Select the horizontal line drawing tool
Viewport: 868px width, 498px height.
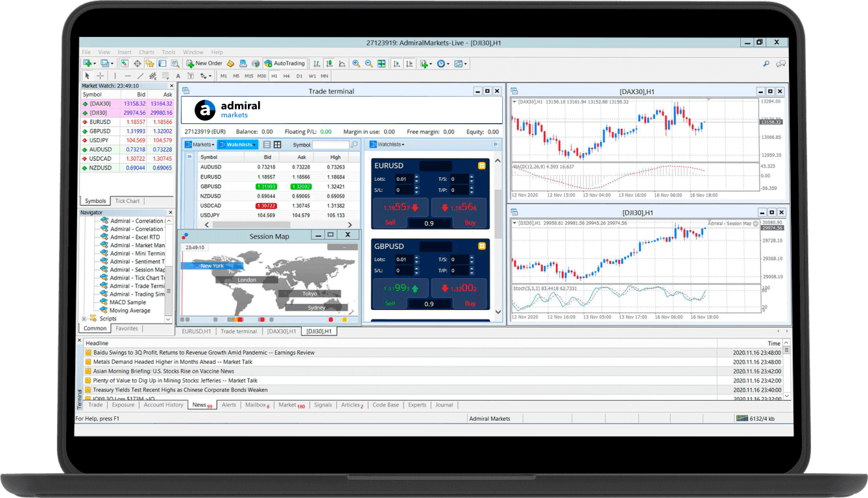tap(128, 76)
